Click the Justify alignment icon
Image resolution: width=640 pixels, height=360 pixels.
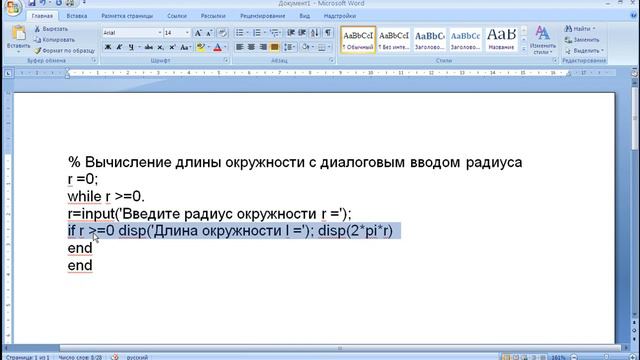(275, 47)
